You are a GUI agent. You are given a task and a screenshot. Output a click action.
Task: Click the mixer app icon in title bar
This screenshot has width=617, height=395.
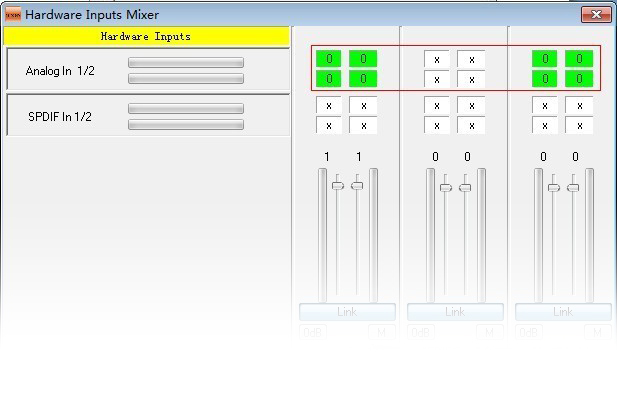pyautogui.click(x=13, y=15)
